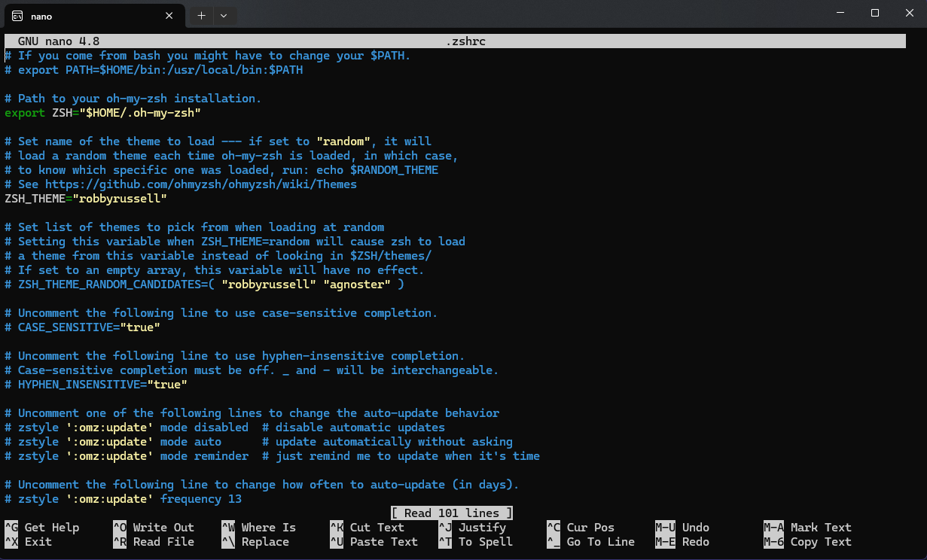The height and width of the screenshot is (560, 927).
Task: Click the '# Path to your oh-my-zsh installation' line
Action: pyautogui.click(x=133, y=99)
